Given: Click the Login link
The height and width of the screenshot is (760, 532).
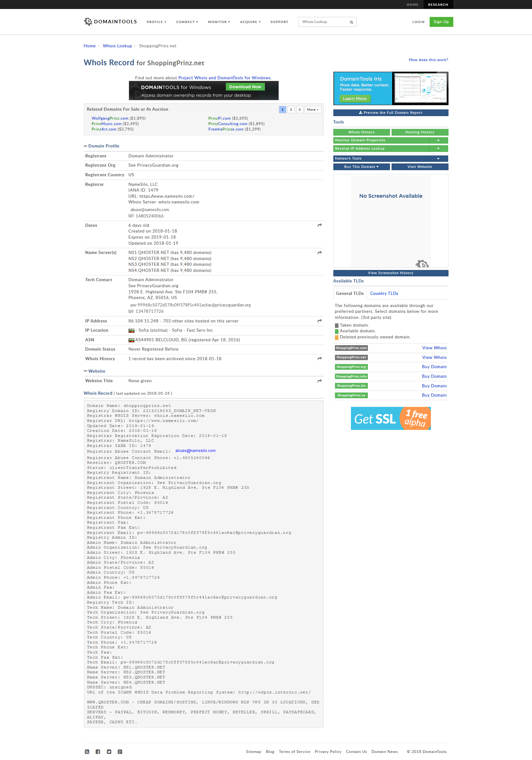Looking at the screenshot, I should (418, 22).
